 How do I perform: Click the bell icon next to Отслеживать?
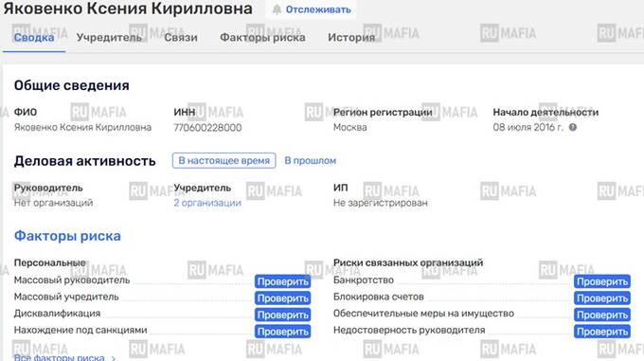point(277,9)
